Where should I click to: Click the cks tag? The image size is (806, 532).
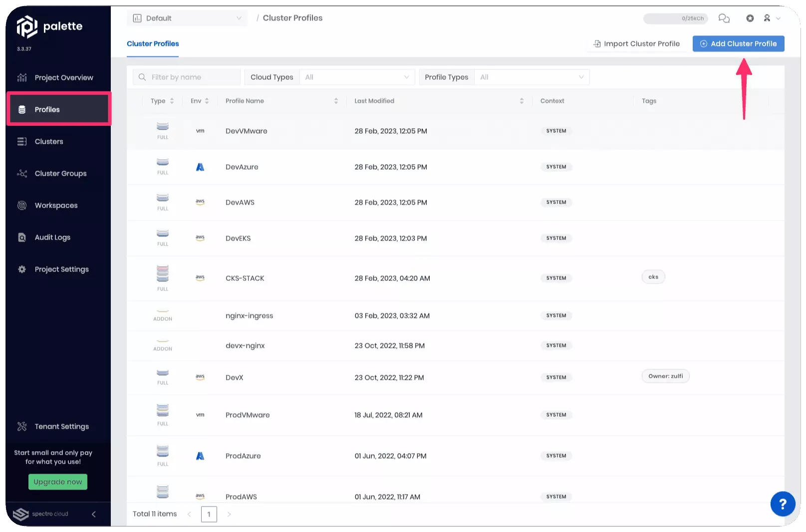click(653, 277)
